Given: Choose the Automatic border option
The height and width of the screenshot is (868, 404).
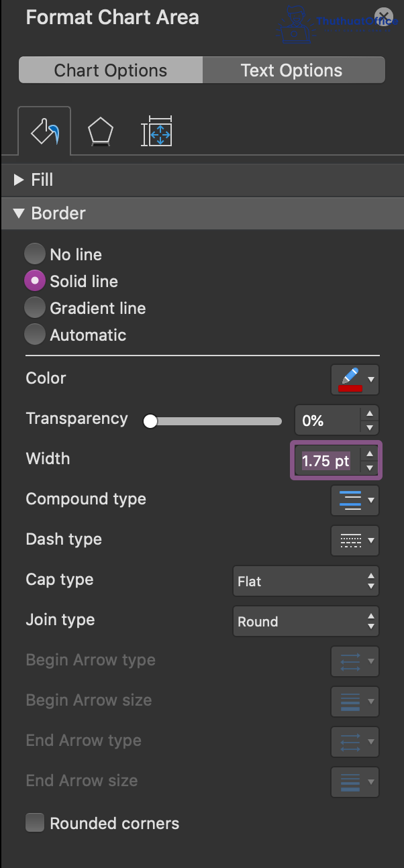Looking at the screenshot, I should point(35,335).
